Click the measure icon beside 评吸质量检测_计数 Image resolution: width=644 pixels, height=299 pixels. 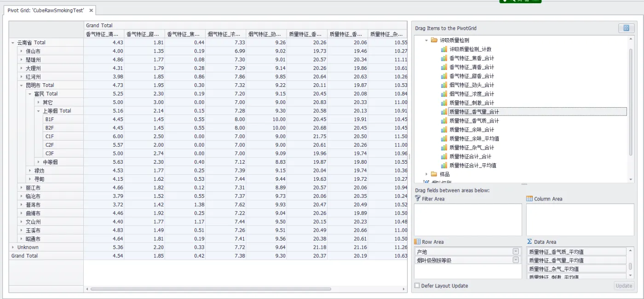point(444,49)
